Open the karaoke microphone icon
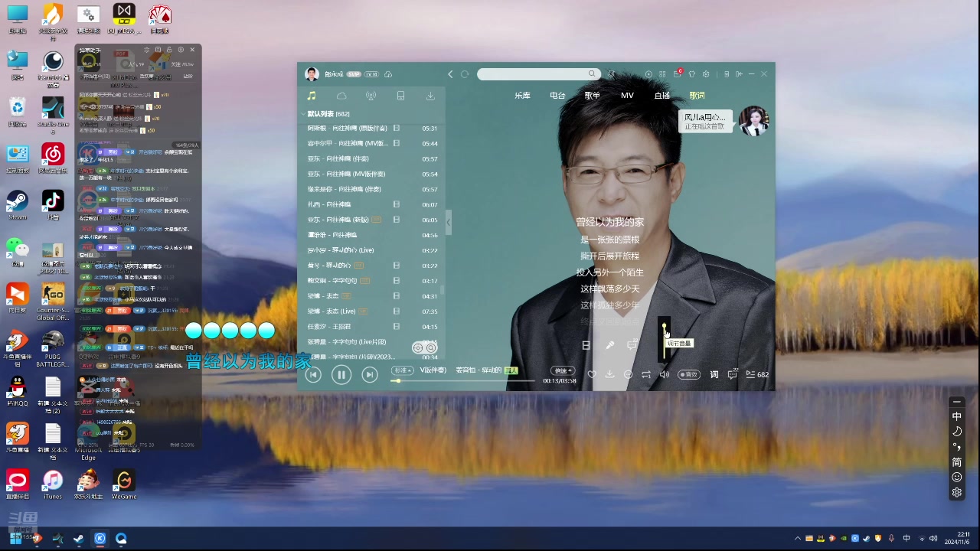980x551 pixels. (x=610, y=345)
